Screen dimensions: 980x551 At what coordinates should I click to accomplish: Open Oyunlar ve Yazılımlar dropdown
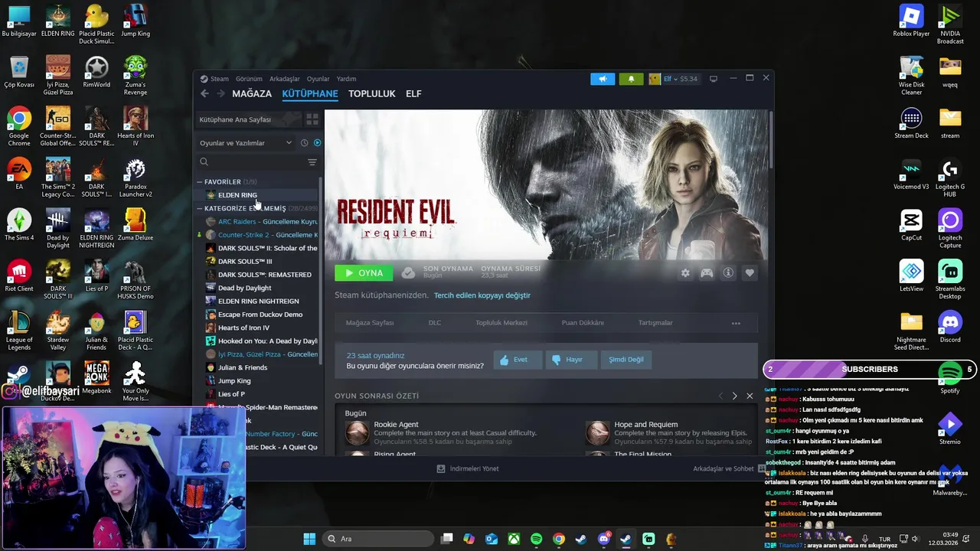(x=246, y=143)
